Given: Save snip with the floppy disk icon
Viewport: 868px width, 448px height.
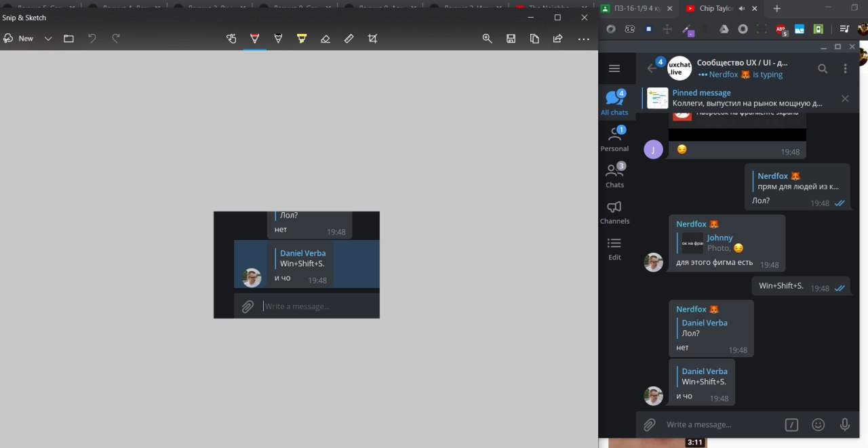Looking at the screenshot, I should [x=511, y=39].
